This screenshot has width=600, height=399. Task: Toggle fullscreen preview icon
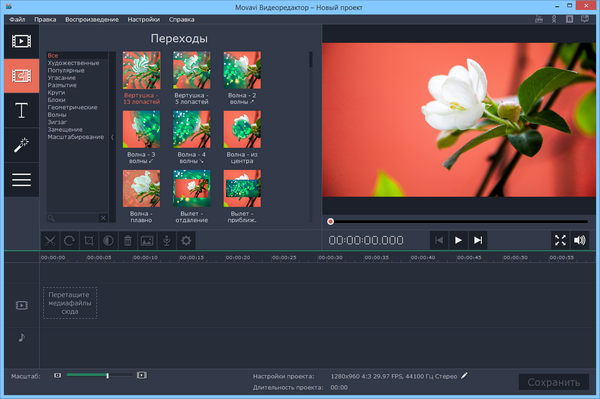(x=560, y=240)
